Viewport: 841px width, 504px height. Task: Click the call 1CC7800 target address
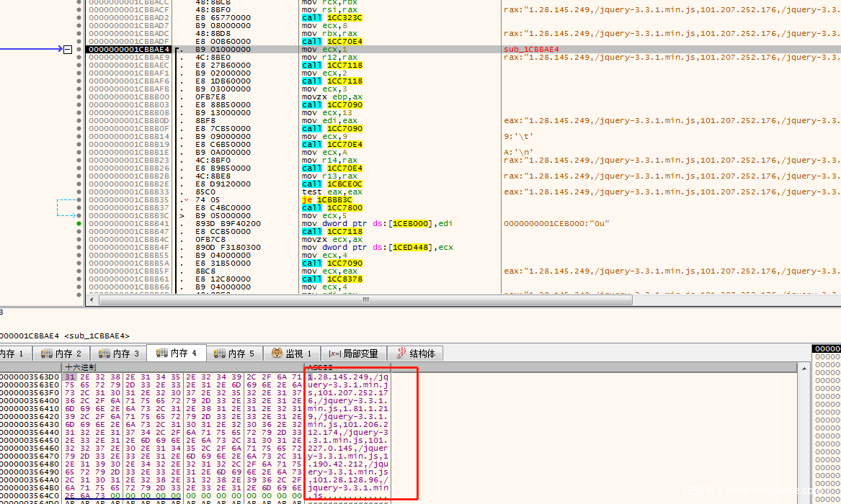click(x=344, y=208)
